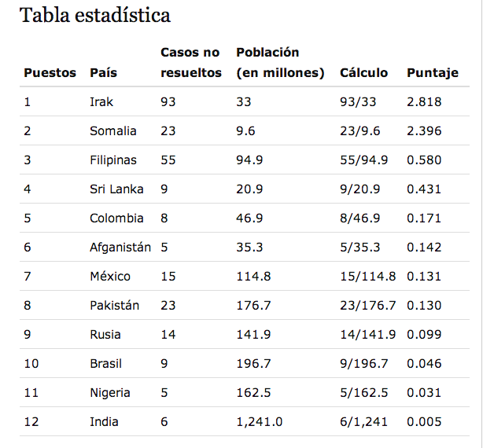Select the "Filipinas" table entry

(113, 160)
